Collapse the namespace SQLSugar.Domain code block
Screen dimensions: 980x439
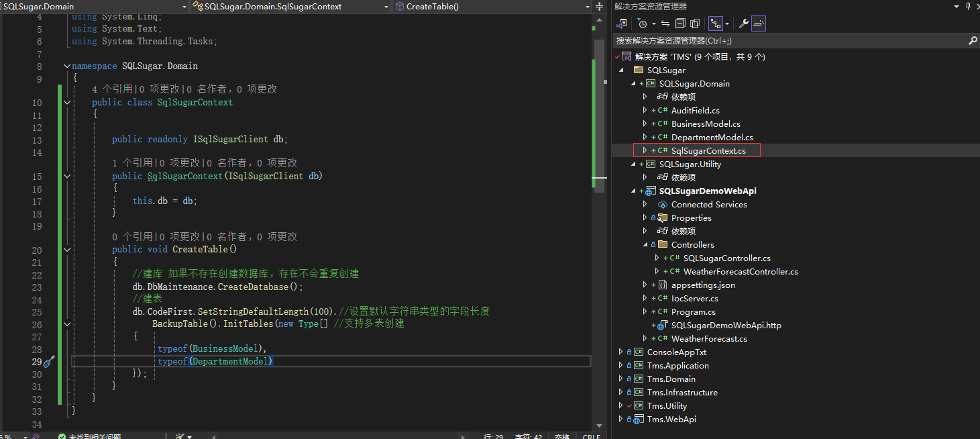point(66,66)
